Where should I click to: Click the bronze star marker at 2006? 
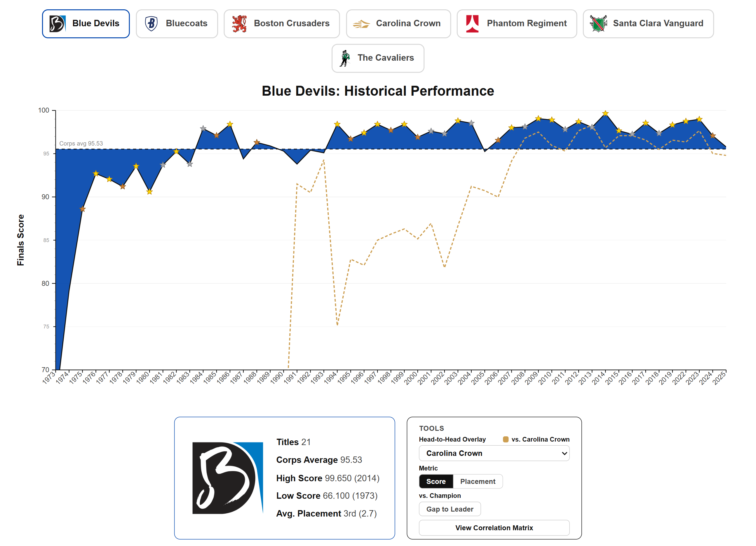[x=498, y=140]
